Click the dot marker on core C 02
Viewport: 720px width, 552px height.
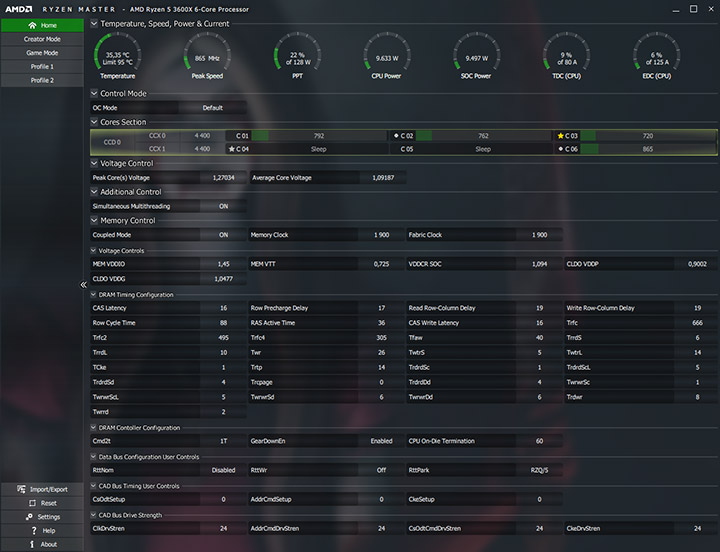click(396, 135)
